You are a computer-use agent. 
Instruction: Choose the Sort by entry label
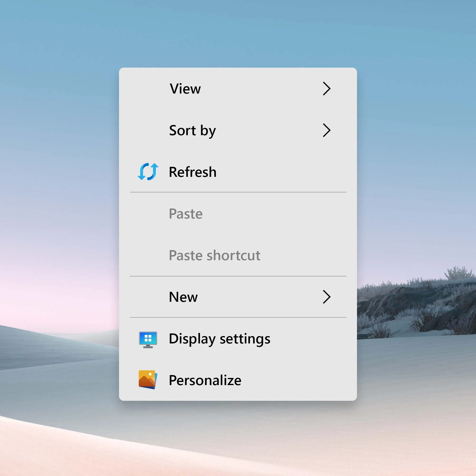click(192, 130)
